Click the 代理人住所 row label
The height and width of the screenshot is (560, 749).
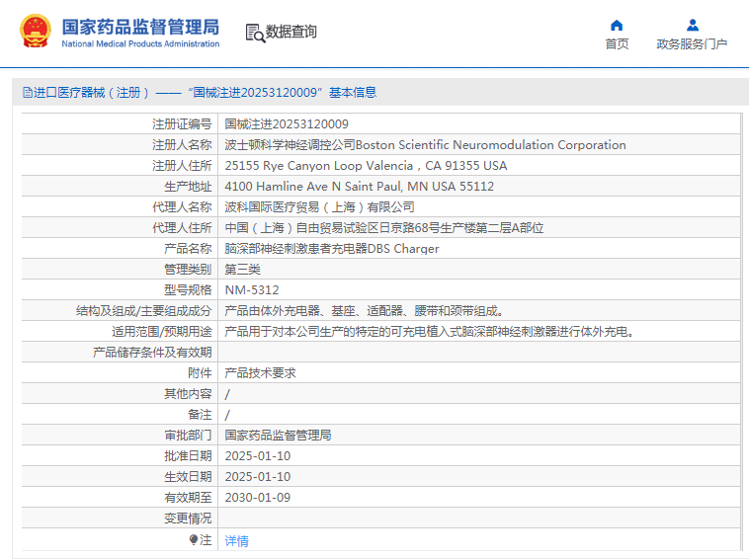tap(182, 228)
